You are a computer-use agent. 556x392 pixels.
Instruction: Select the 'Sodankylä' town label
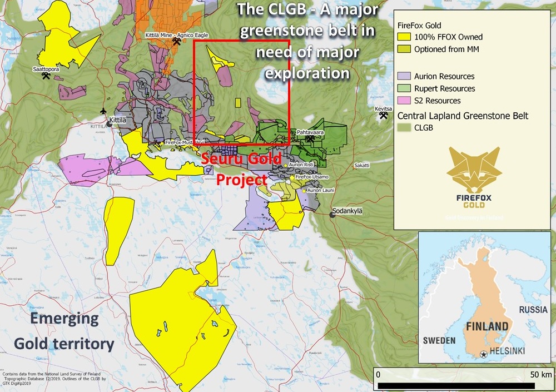[x=348, y=211]
